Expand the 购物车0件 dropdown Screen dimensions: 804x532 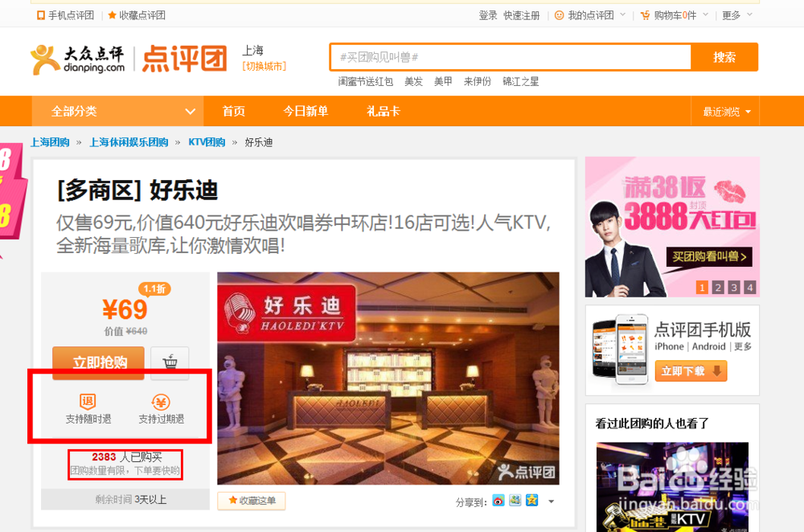point(705,14)
